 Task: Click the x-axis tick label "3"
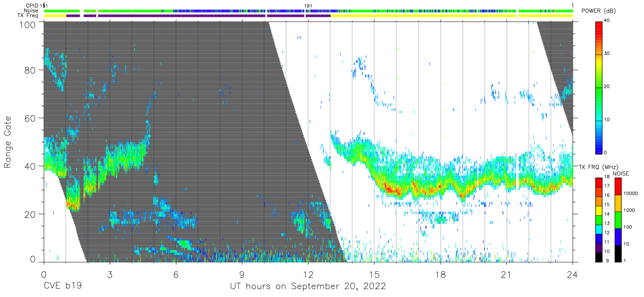click(110, 275)
